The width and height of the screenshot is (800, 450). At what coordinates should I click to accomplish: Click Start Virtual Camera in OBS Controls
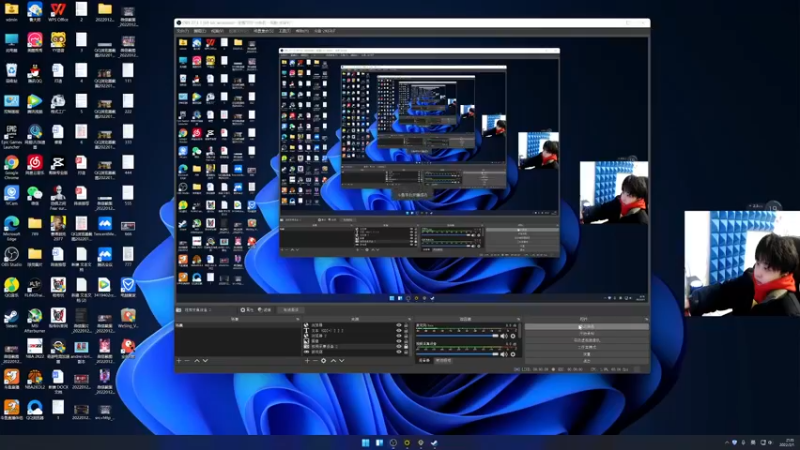pyautogui.click(x=587, y=340)
